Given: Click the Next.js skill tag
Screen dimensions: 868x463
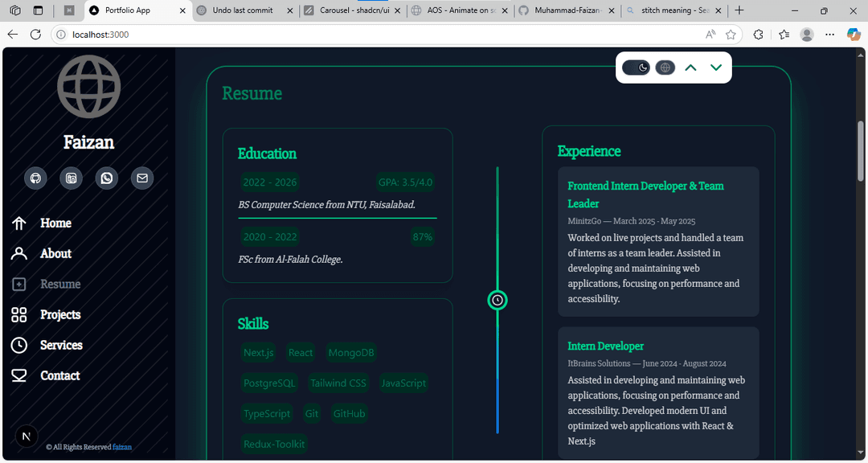Looking at the screenshot, I should 259,353.
